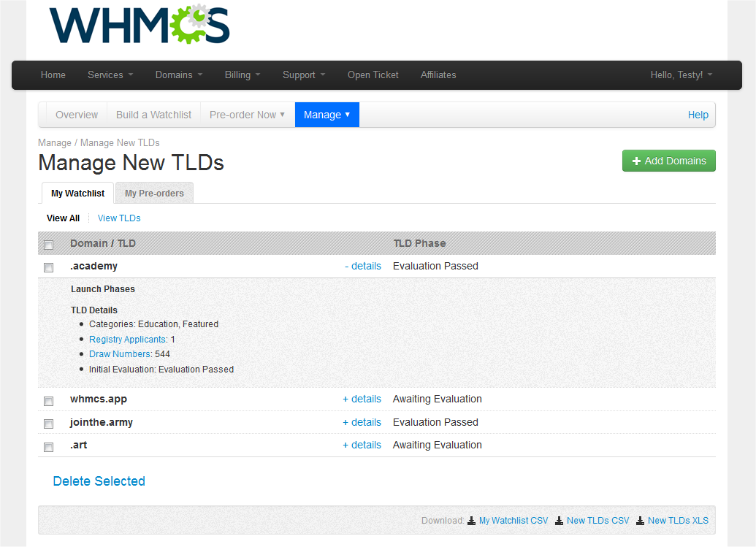Click Categories: Education, Featured text

pos(154,324)
